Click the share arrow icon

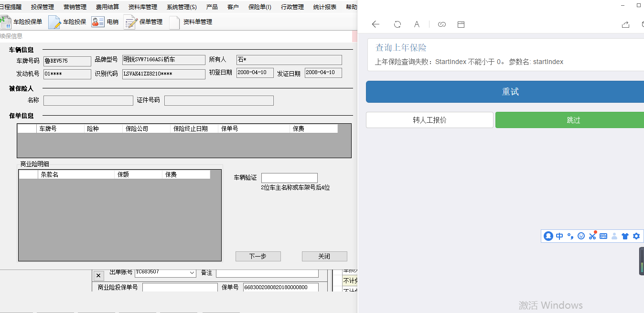(x=625, y=24)
